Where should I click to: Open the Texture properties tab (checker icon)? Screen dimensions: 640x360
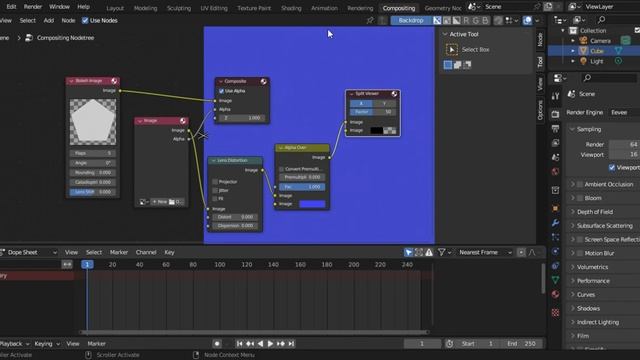click(x=555, y=313)
